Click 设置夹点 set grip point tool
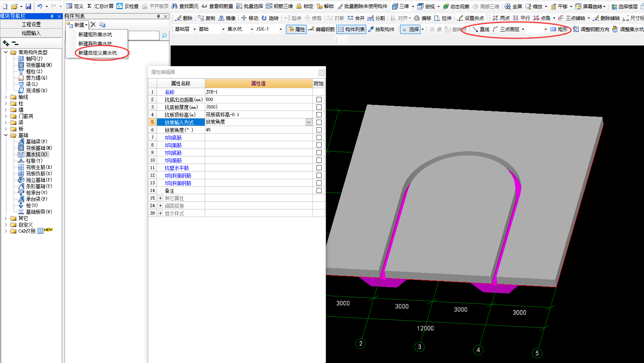This screenshot has width=644, height=363. pos(470,18)
